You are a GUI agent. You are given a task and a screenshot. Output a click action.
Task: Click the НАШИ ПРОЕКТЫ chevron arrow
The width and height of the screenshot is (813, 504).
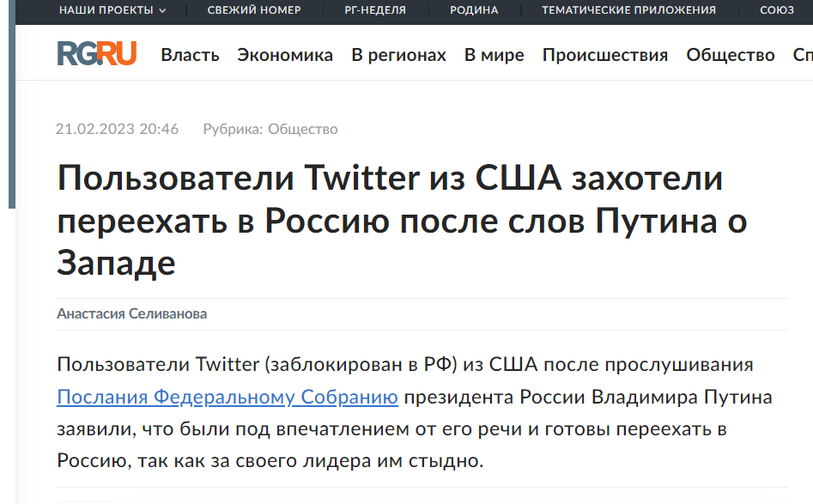[162, 10]
